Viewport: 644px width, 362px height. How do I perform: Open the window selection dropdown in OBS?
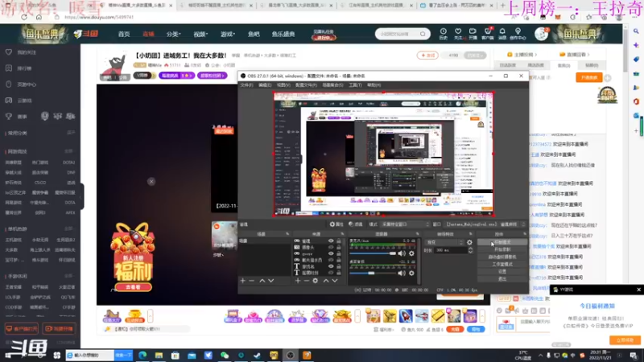tap(485, 224)
